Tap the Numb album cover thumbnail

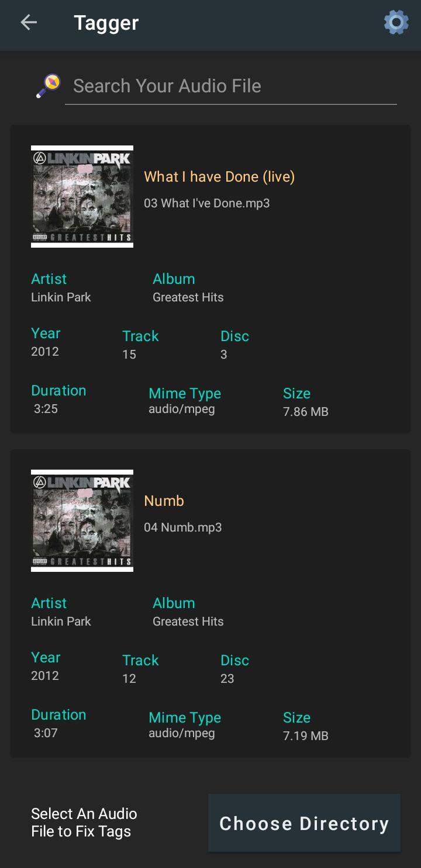(82, 520)
